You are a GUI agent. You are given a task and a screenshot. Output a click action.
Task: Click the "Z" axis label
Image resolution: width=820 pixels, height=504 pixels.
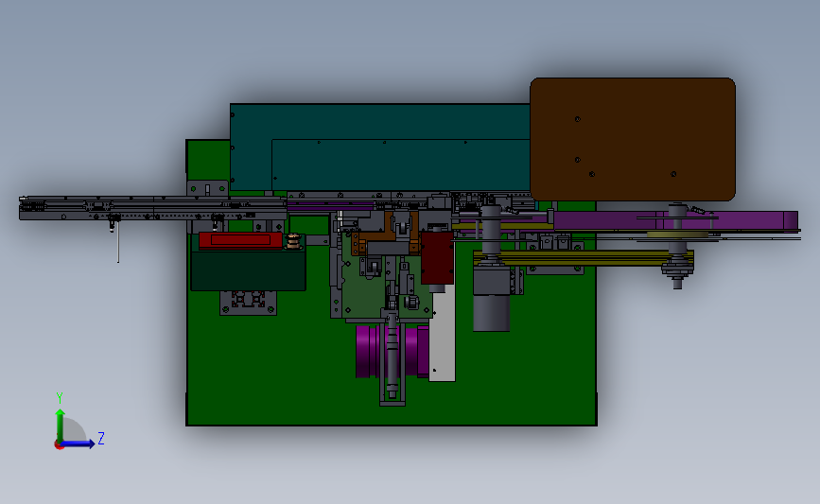click(101, 438)
